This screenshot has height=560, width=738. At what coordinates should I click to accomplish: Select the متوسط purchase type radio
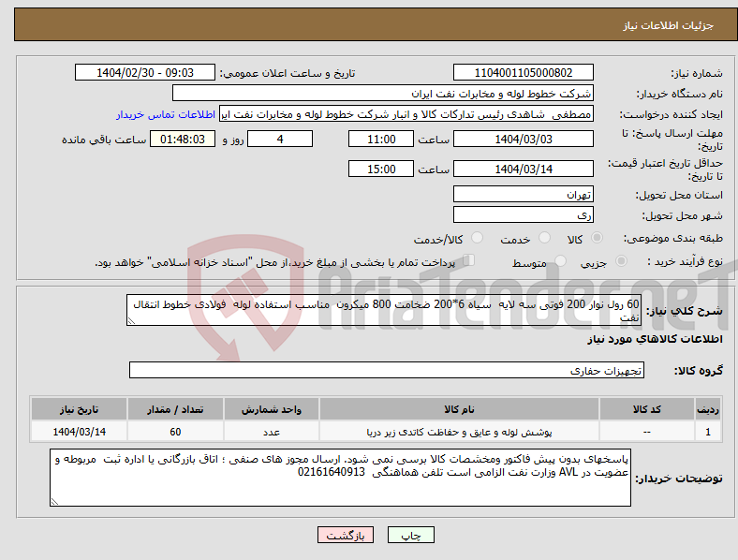[x=560, y=261]
